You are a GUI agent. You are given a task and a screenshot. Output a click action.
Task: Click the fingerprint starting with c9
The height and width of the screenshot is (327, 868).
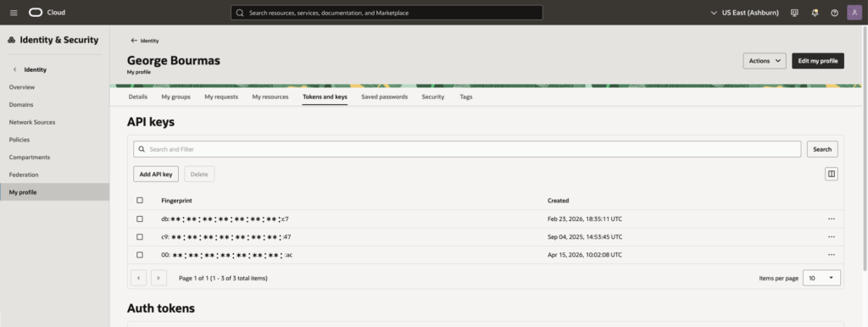(225, 237)
